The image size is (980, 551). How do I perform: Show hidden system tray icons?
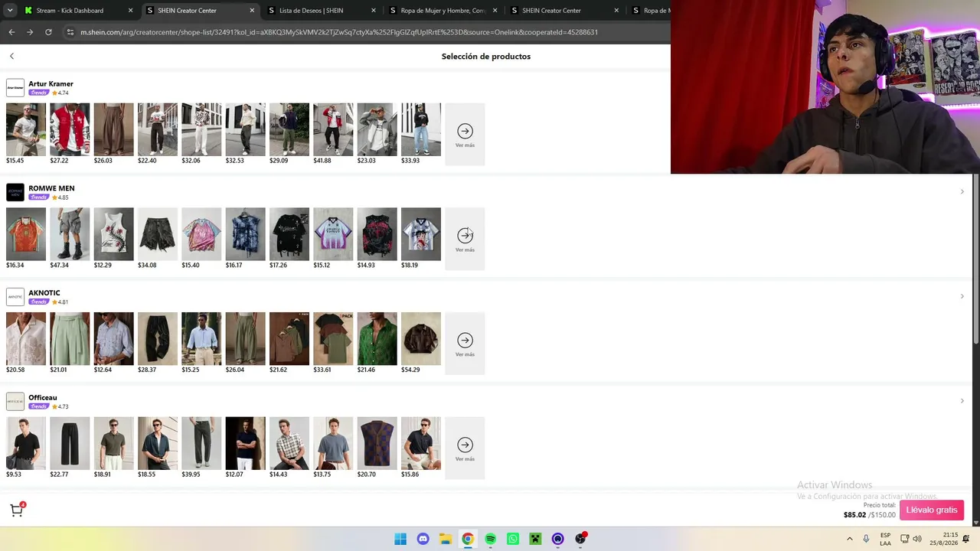click(x=849, y=539)
